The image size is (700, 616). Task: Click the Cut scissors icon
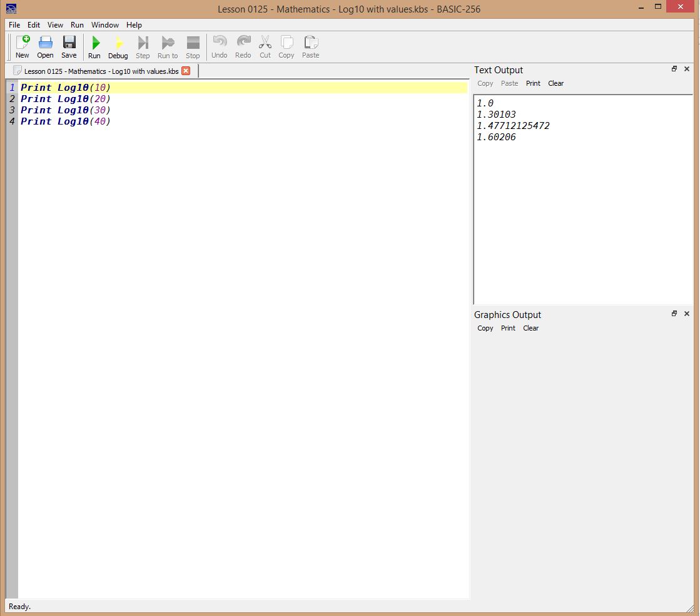265,43
